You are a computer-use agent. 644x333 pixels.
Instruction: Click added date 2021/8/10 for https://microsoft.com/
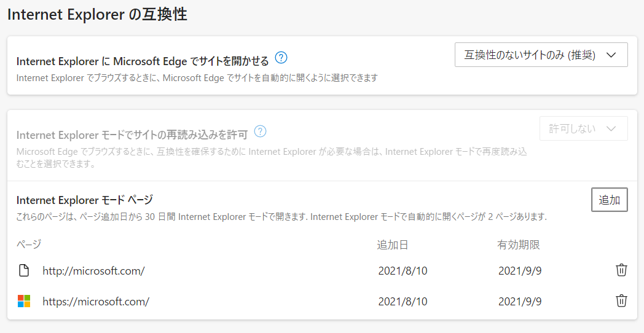pos(402,302)
